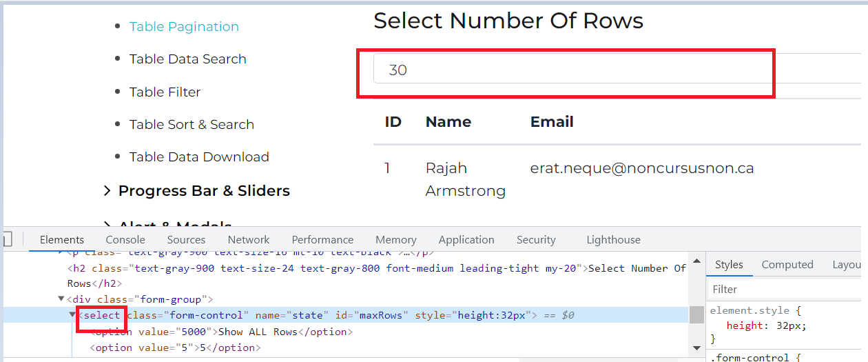Click the Table Data Download link
Image resolution: width=868 pixels, height=362 pixels.
point(199,157)
